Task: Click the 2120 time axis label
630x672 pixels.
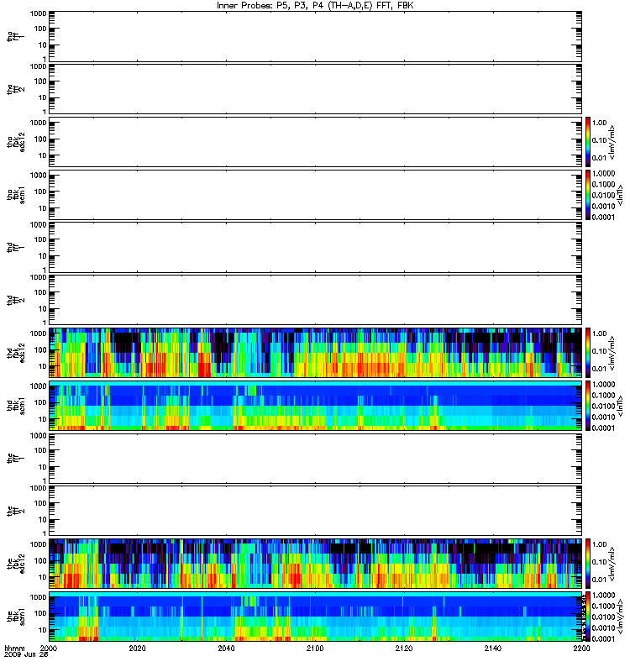Action: 404,648
